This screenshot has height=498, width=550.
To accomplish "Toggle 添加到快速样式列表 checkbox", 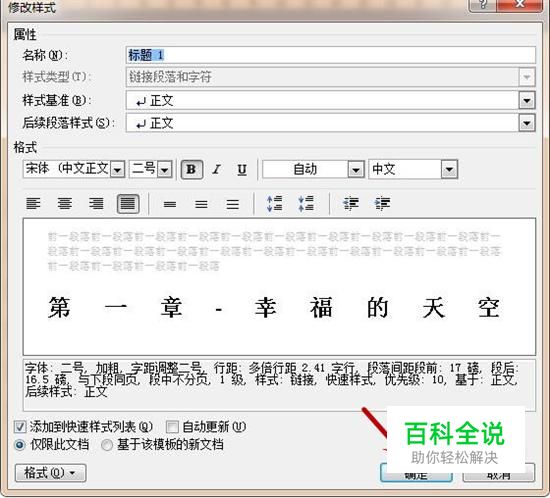I will (x=20, y=427).
